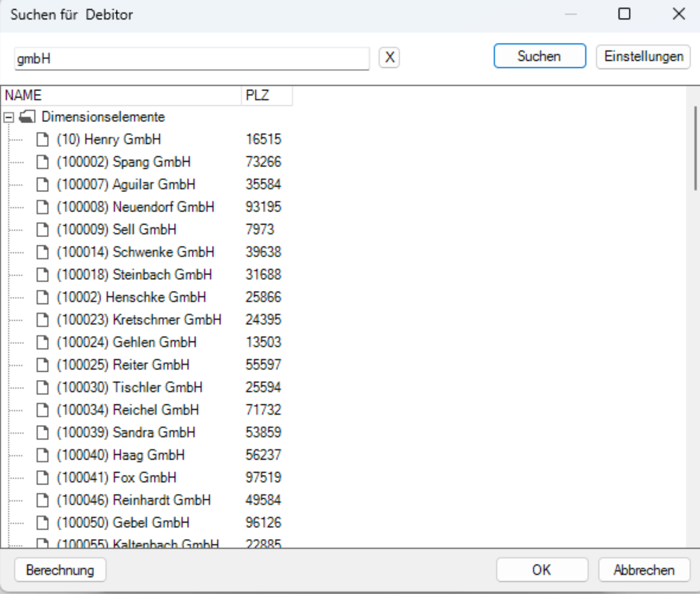The width and height of the screenshot is (700, 594).
Task: Collapse the Dimensionselemente tree node
Action: tap(9, 117)
